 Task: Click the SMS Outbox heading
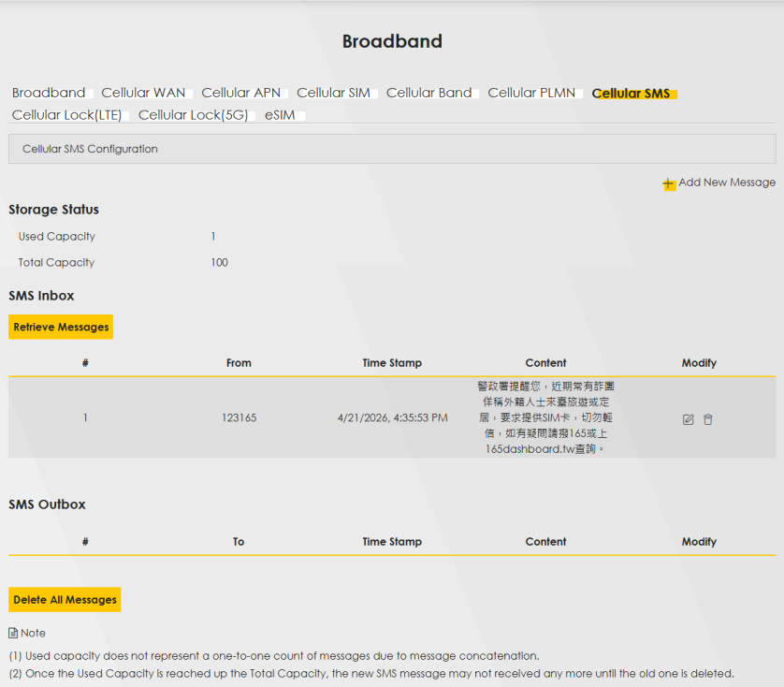47,504
